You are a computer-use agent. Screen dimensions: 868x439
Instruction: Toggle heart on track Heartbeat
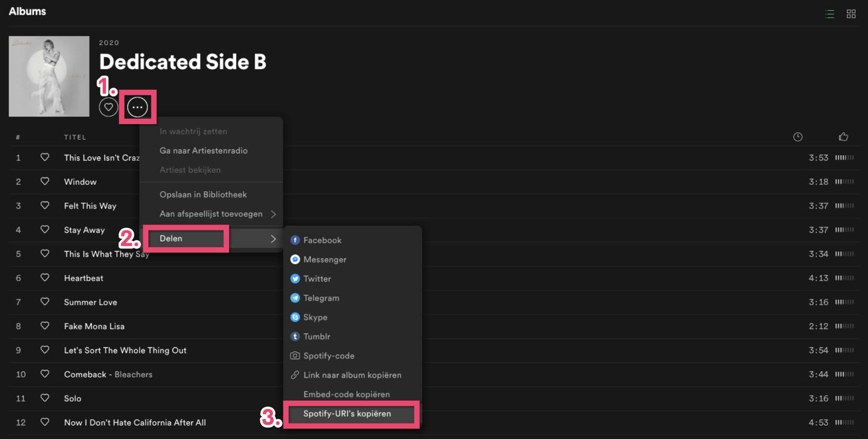click(x=45, y=277)
